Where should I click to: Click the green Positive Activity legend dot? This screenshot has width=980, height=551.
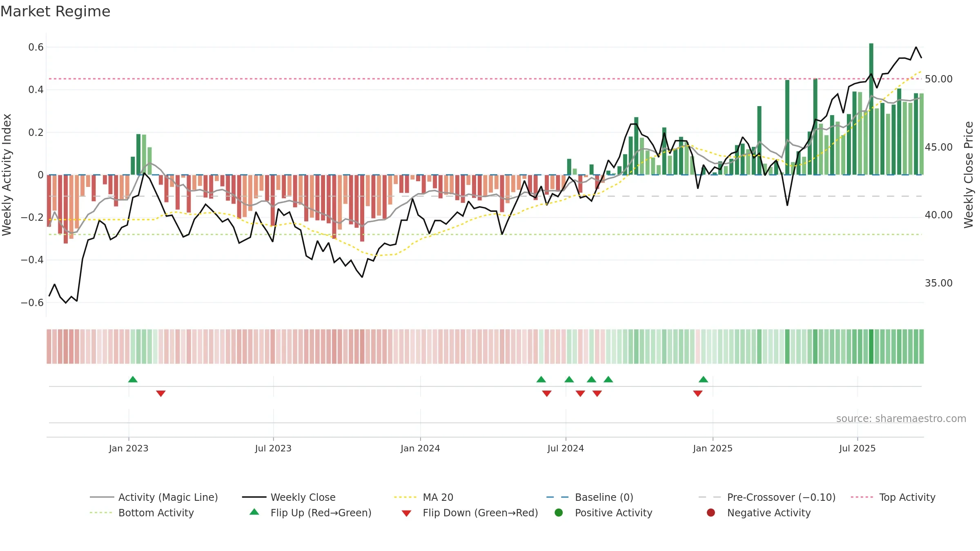pyautogui.click(x=559, y=513)
